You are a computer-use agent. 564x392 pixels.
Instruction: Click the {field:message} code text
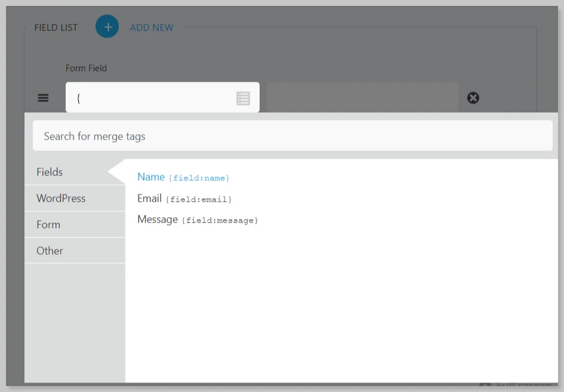(x=220, y=221)
